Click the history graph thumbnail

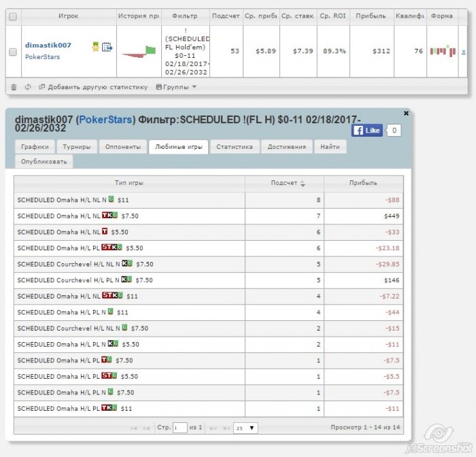pos(138,52)
